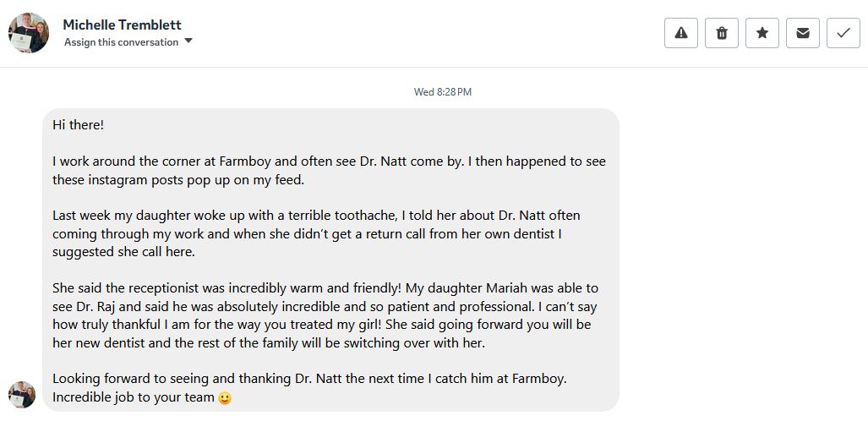
Task: Select the small sender avatar beside message
Action: [22, 394]
